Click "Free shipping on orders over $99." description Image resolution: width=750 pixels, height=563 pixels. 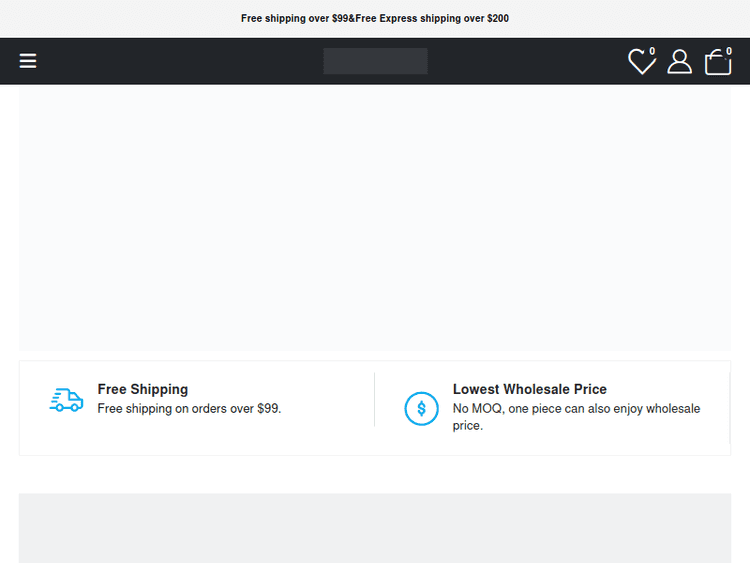point(189,408)
